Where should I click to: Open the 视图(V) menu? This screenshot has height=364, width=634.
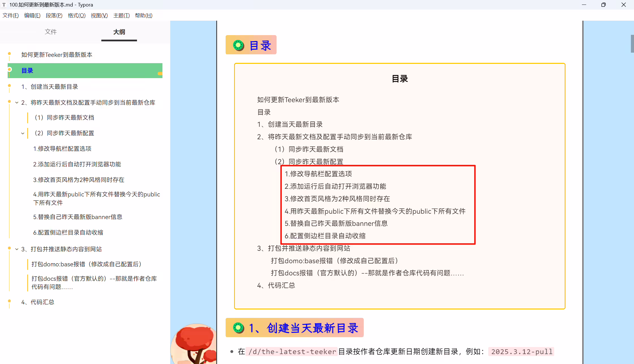[x=99, y=15]
